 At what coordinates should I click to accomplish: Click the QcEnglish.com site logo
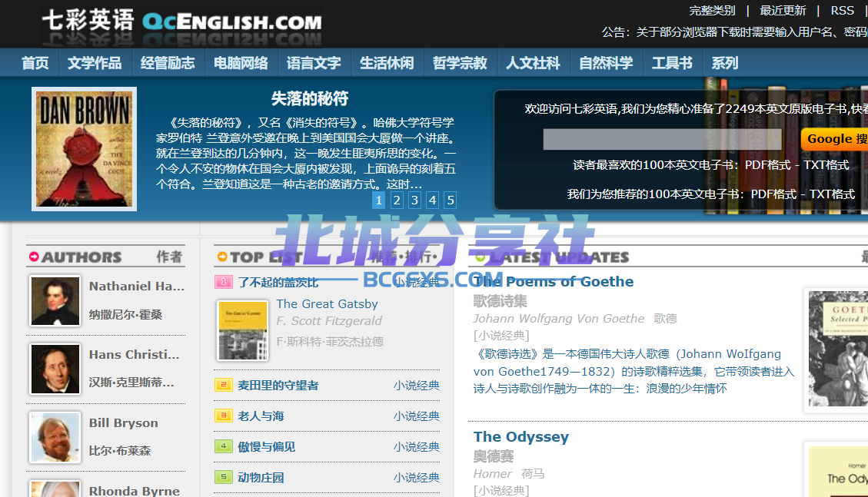(x=181, y=21)
